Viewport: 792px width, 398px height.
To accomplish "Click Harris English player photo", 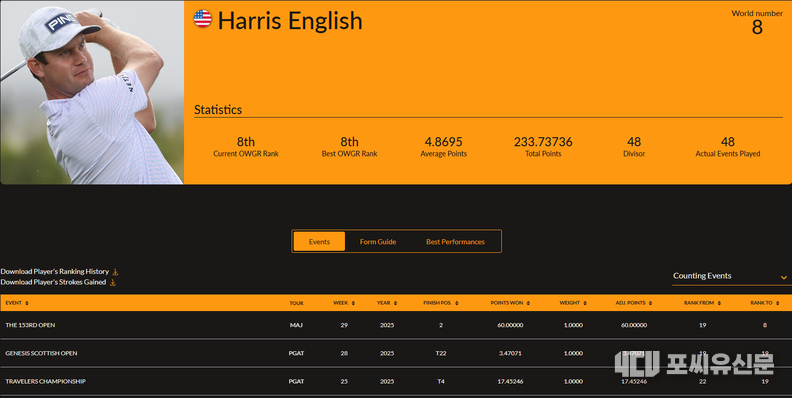I will (92, 92).
